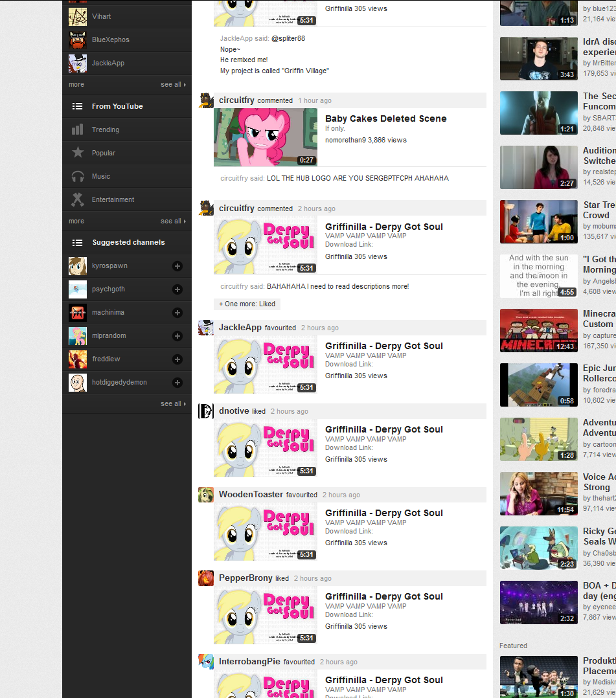This screenshot has width=616, height=698.
Task: Open kyrospawn channel avatar
Action: pyautogui.click(x=78, y=266)
